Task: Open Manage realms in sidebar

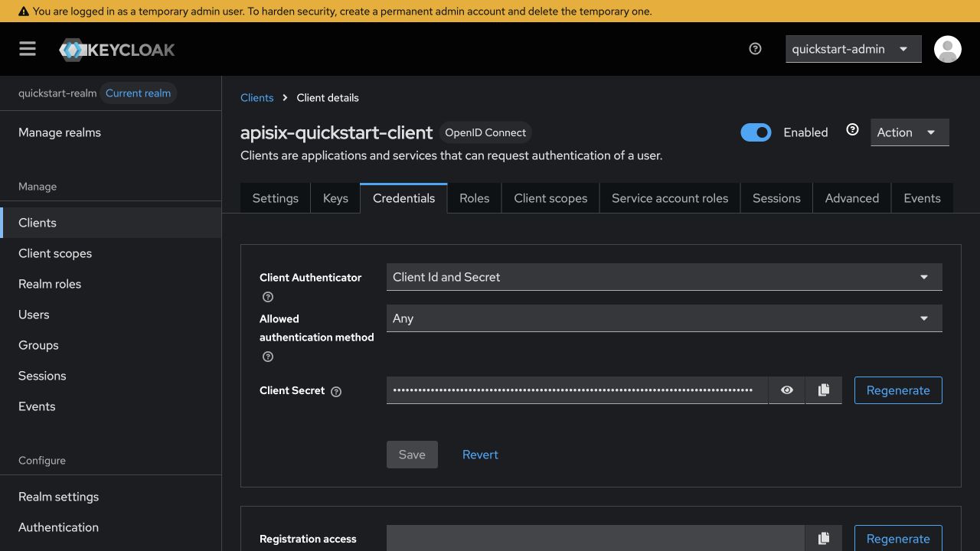Action: (x=110, y=132)
